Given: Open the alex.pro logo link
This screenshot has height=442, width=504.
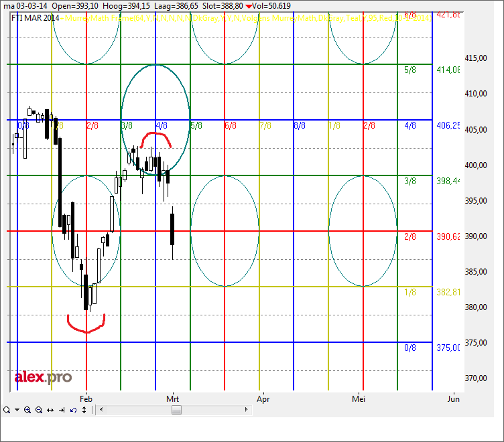Looking at the screenshot, I should (43, 378).
